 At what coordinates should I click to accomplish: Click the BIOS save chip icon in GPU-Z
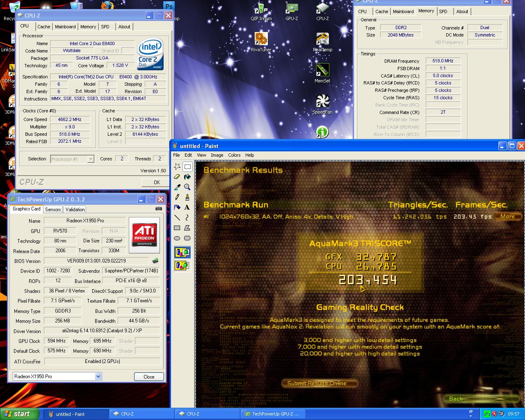click(x=155, y=260)
